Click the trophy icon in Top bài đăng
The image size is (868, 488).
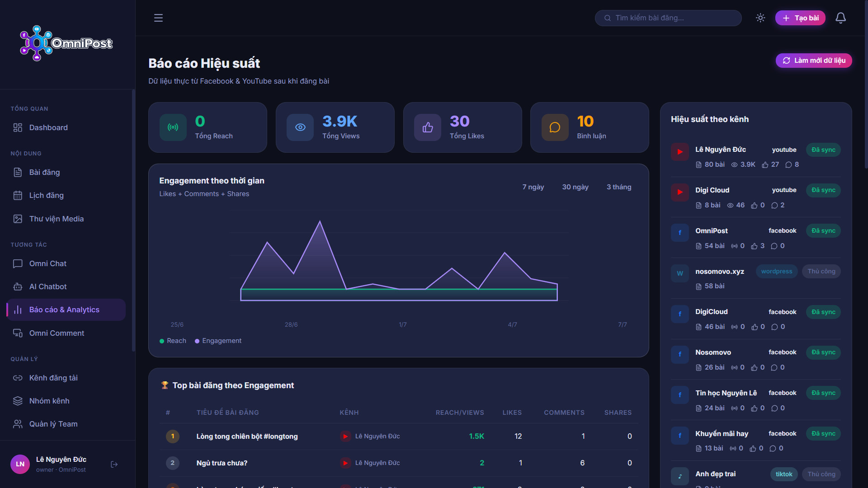(165, 385)
